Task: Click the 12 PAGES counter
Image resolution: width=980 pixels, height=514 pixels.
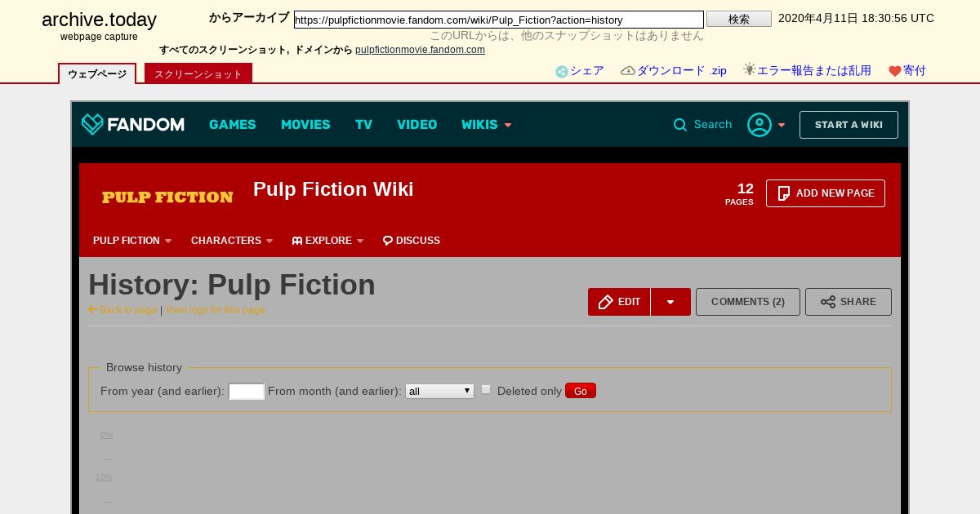Action: (739, 193)
